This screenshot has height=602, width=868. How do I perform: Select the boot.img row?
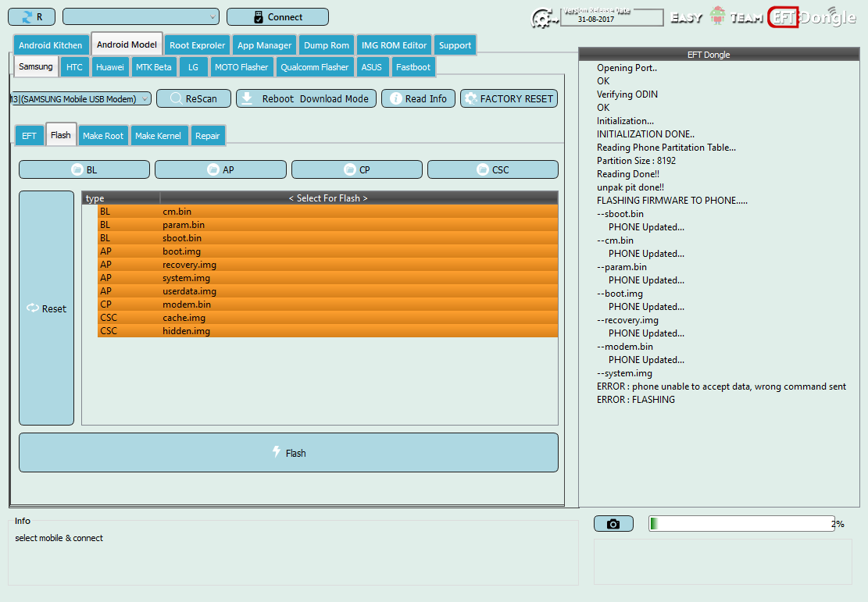click(x=327, y=251)
